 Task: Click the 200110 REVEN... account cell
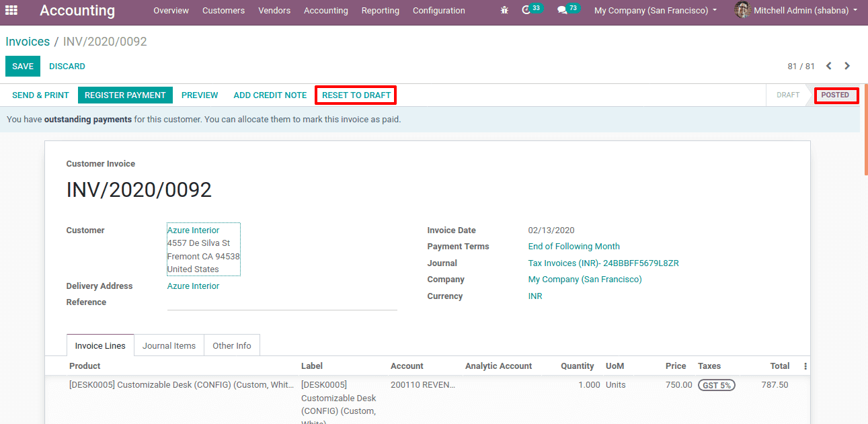click(423, 385)
